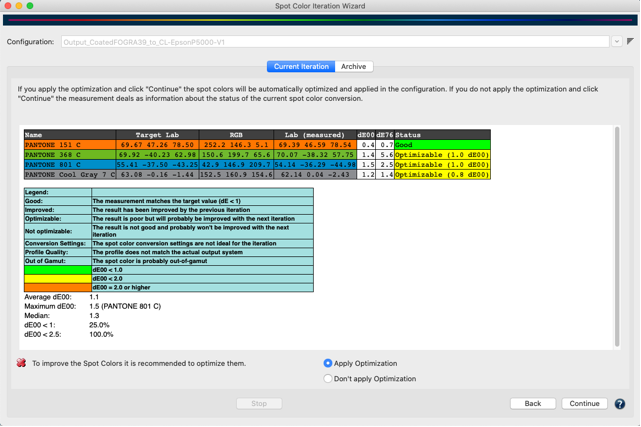Click the help question mark icon

coord(620,404)
